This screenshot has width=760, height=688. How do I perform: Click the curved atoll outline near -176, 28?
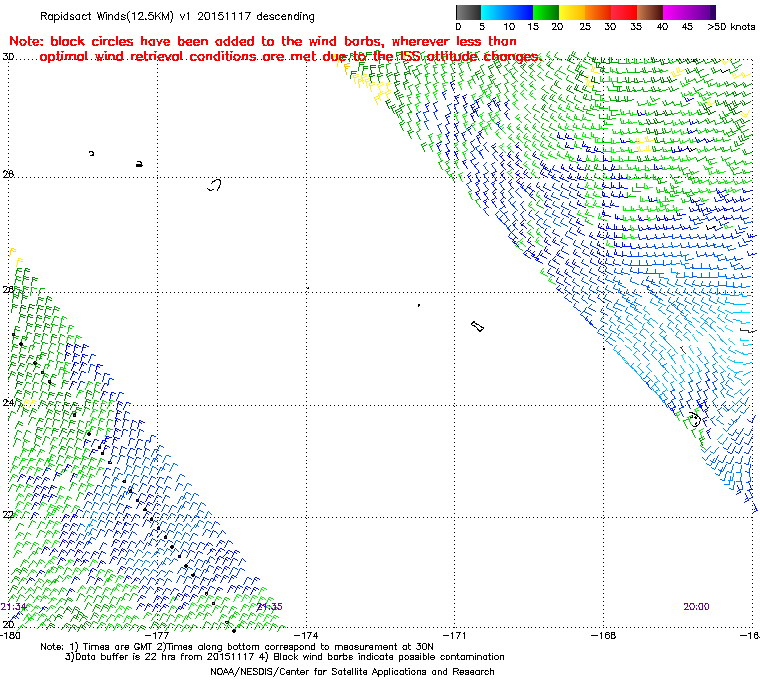point(215,185)
